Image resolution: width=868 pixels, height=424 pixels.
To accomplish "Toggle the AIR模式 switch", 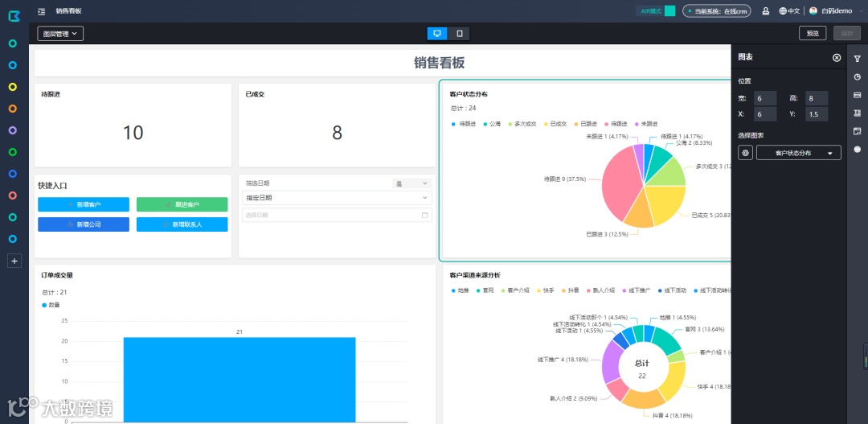I will pyautogui.click(x=669, y=11).
